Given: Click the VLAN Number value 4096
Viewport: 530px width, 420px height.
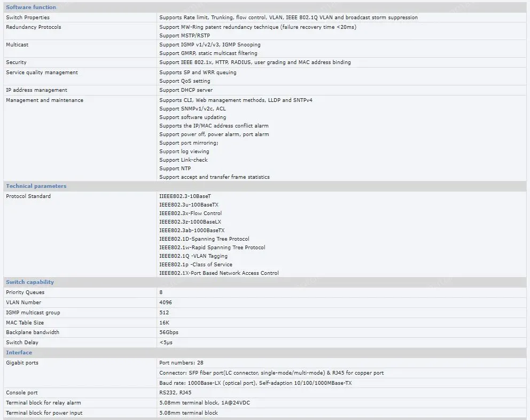Looking at the screenshot, I should [x=166, y=303].
